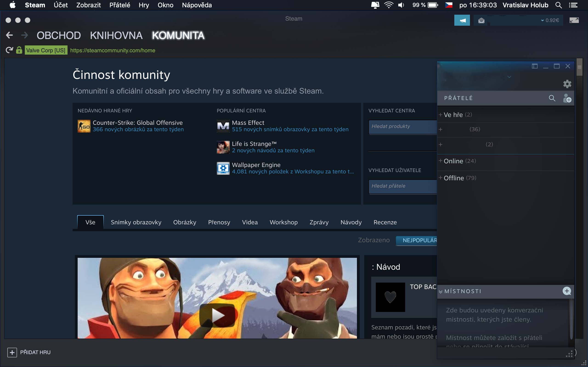The height and width of the screenshot is (367, 588).
Task: Create a new chat room plus icon
Action: tap(567, 291)
